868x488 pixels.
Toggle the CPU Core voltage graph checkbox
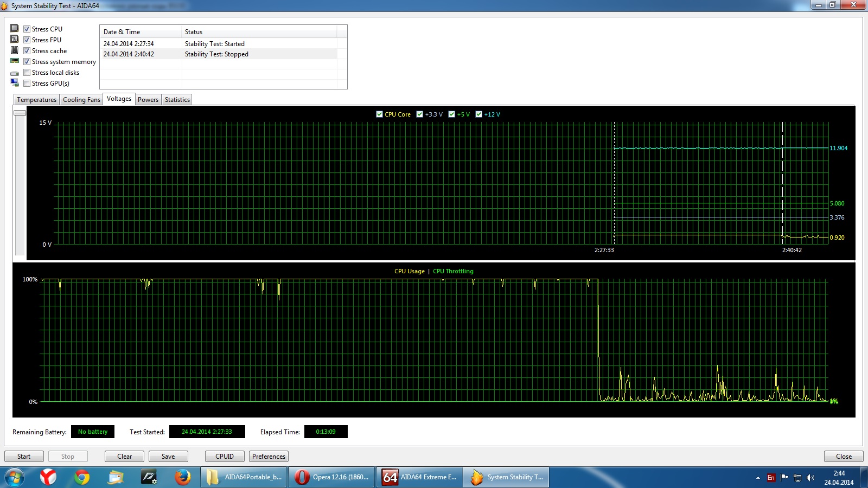click(379, 114)
